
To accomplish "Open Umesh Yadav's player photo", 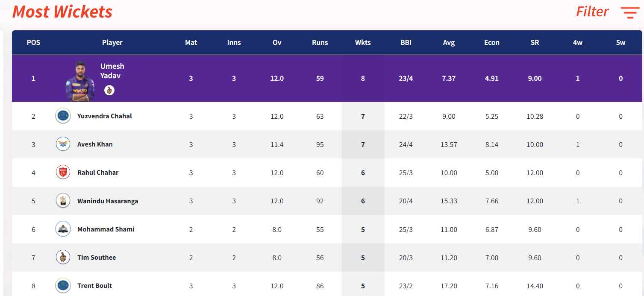I will [80, 82].
